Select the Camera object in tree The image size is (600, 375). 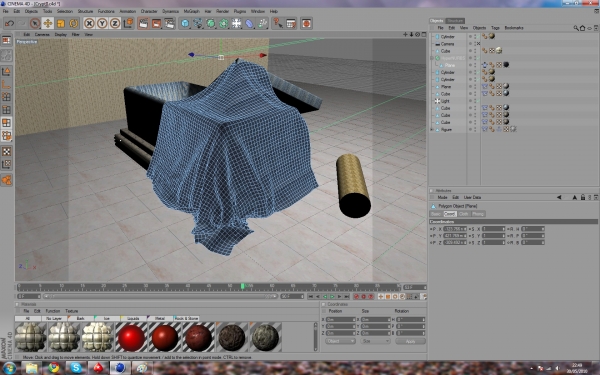point(447,44)
